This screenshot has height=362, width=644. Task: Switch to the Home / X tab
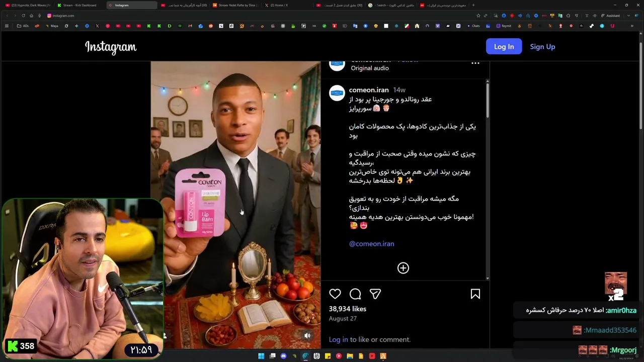pyautogui.click(x=287, y=5)
